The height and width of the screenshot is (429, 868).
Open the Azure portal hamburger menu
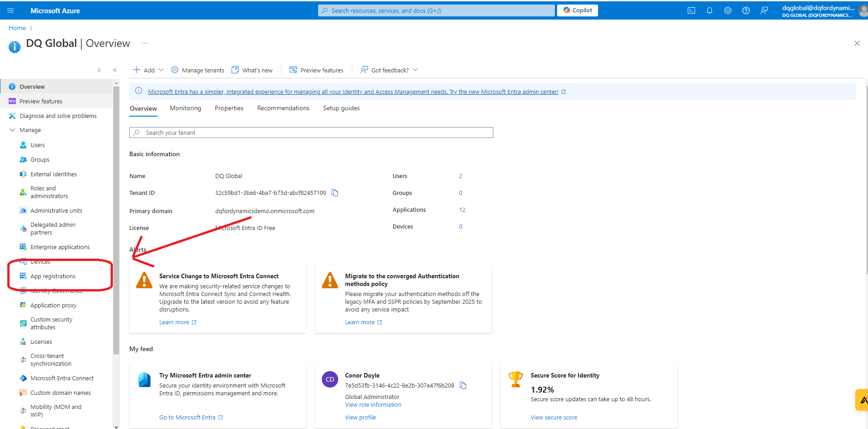(10, 10)
